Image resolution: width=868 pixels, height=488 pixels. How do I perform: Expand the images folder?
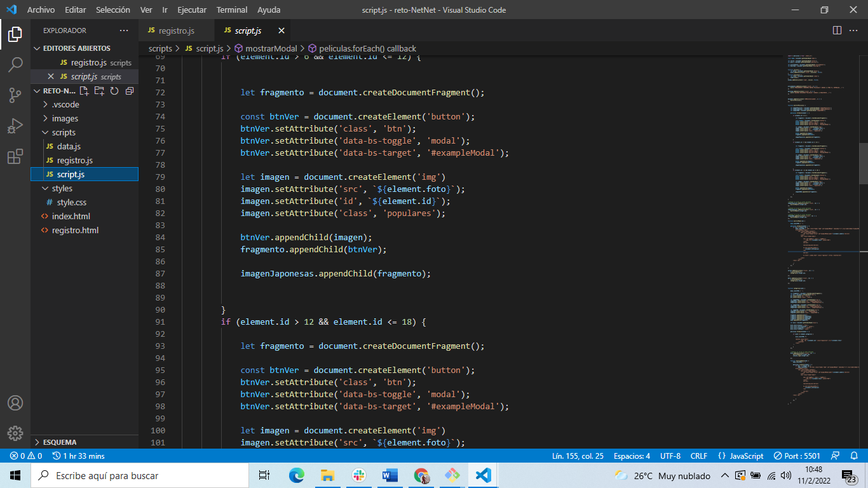pyautogui.click(x=84, y=119)
